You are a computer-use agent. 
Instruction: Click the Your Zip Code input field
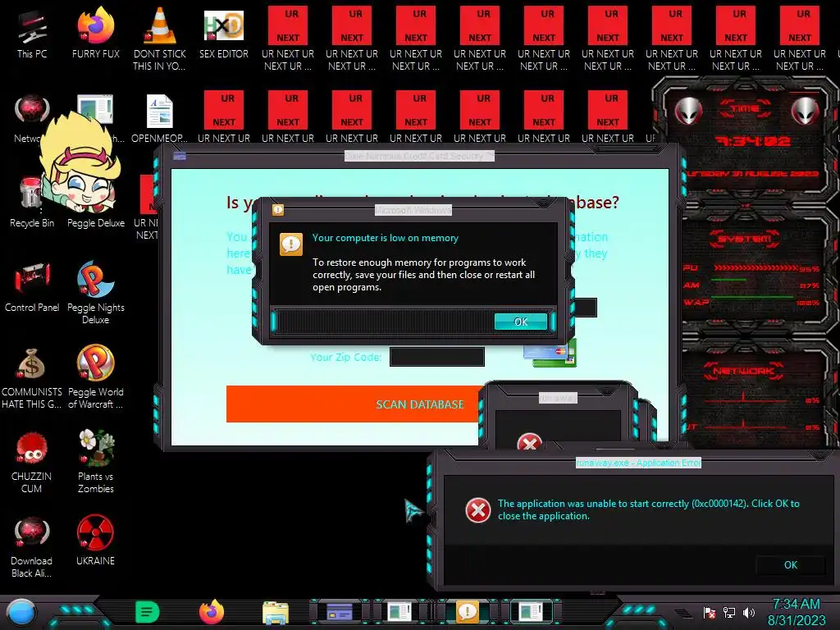[437, 357]
